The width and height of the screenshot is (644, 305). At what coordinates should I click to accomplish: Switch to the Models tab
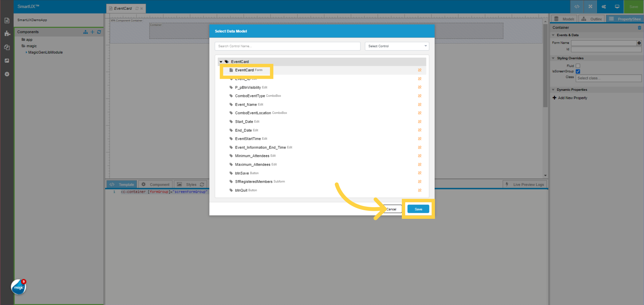(x=564, y=19)
